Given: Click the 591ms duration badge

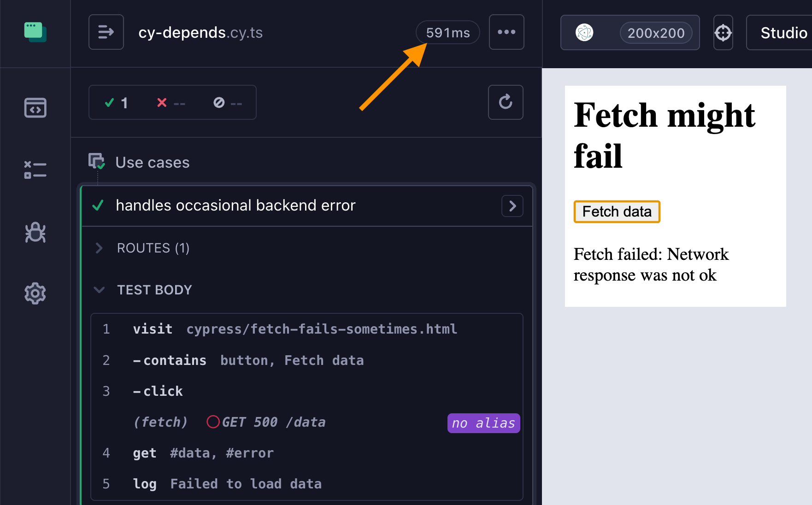Looking at the screenshot, I should click(x=448, y=33).
